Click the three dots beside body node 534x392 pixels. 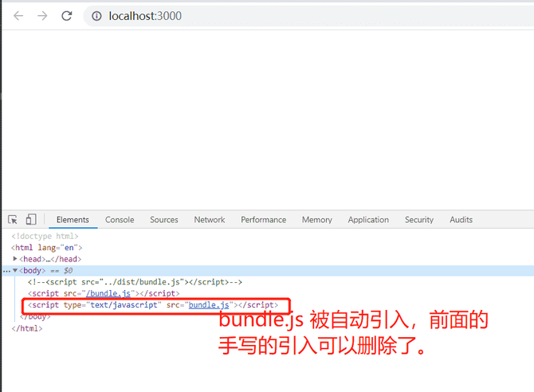pyautogui.click(x=6, y=271)
